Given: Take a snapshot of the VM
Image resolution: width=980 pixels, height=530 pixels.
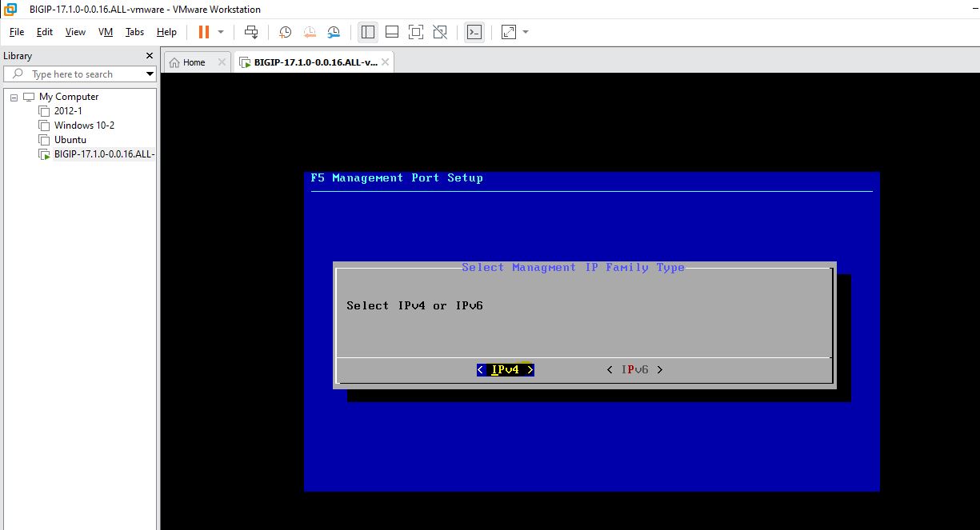Looking at the screenshot, I should tap(285, 32).
